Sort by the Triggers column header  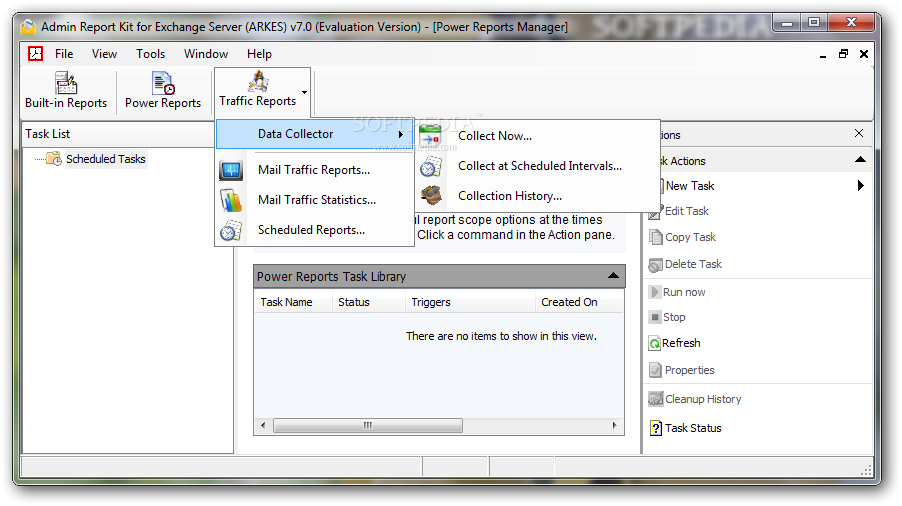[x=470, y=302]
